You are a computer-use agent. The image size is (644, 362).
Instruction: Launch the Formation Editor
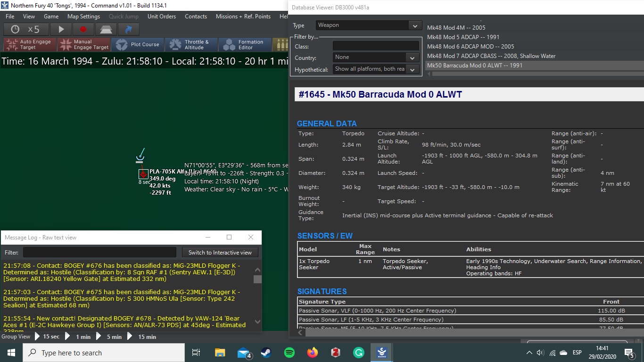point(245,45)
